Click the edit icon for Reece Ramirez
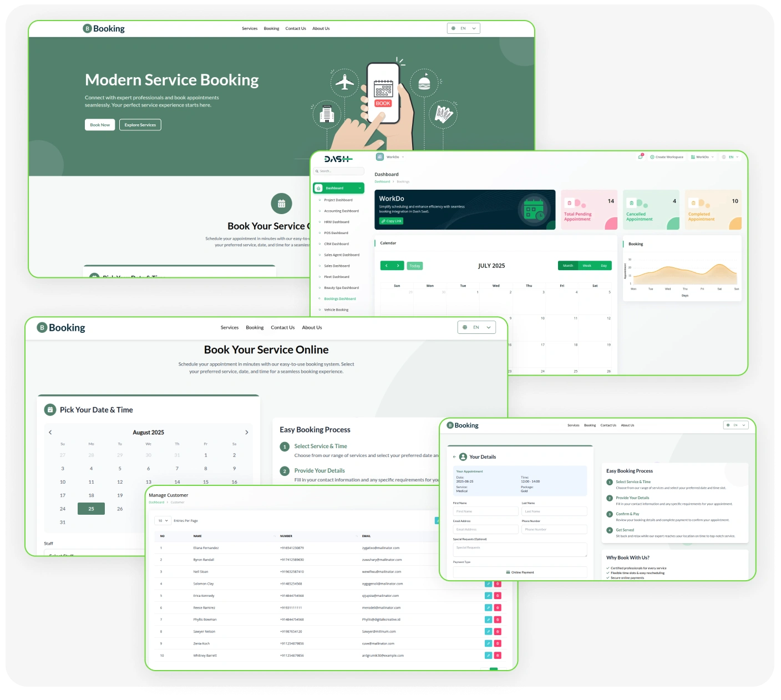The image size is (781, 700). pyautogui.click(x=488, y=607)
